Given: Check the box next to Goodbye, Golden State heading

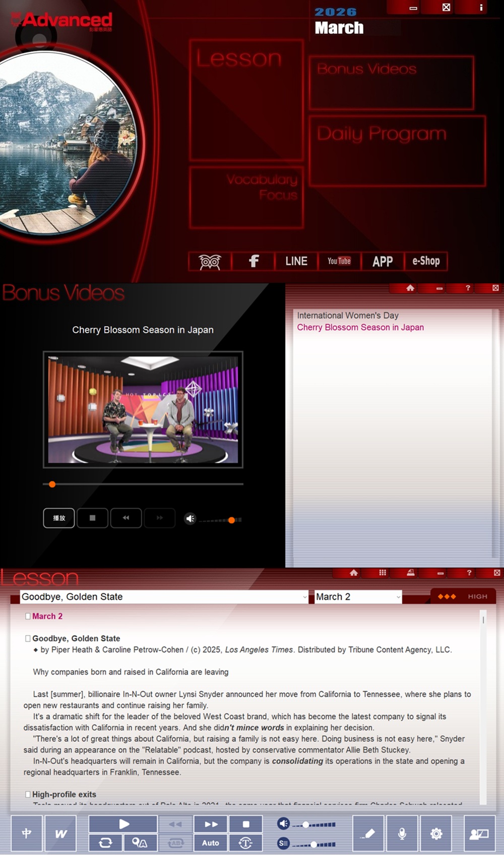Looking at the screenshot, I should pyautogui.click(x=28, y=638).
